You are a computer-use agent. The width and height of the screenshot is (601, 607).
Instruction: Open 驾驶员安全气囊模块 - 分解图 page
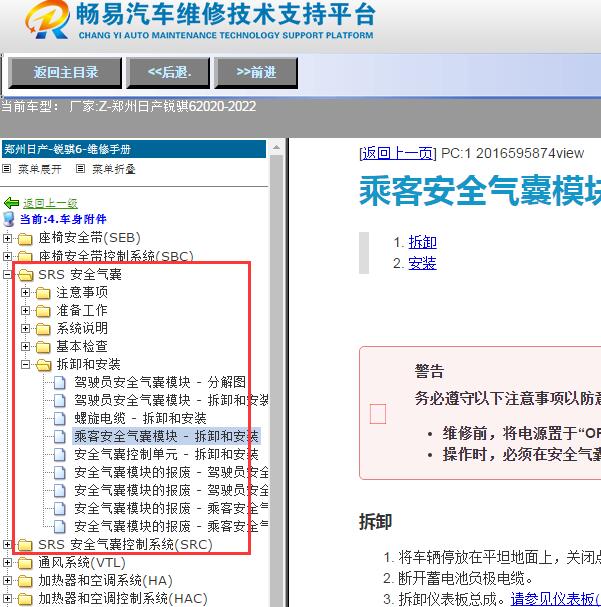click(x=160, y=382)
